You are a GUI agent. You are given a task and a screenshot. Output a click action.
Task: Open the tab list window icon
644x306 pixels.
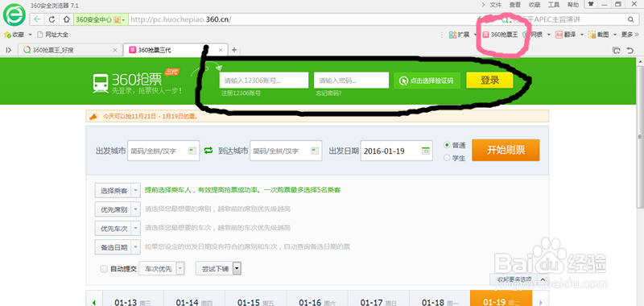pos(616,50)
